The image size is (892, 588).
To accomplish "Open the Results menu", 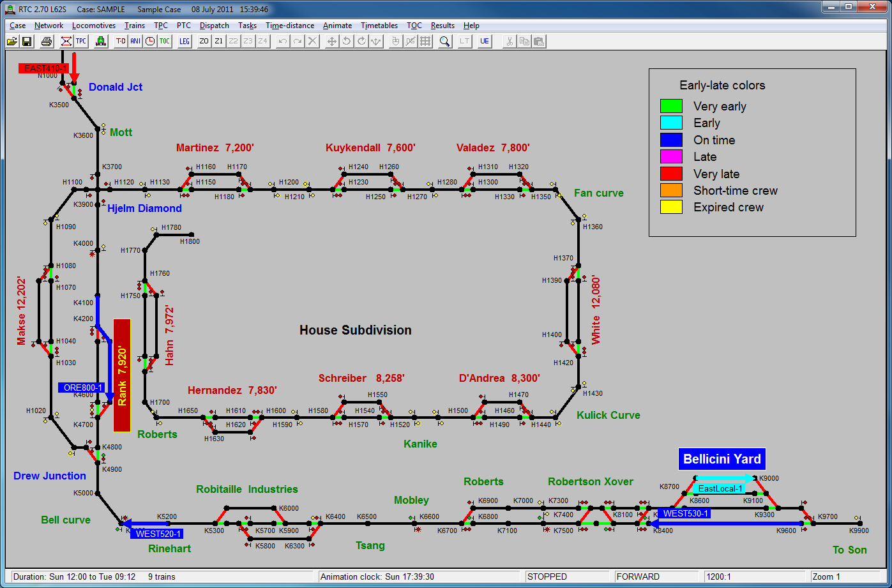I will (x=442, y=26).
